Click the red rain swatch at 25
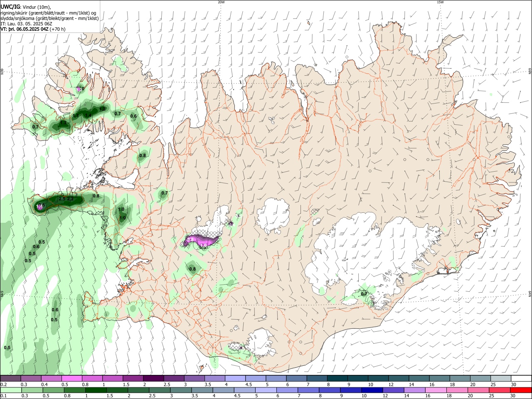This screenshot has height=399, width=532. click(499, 390)
